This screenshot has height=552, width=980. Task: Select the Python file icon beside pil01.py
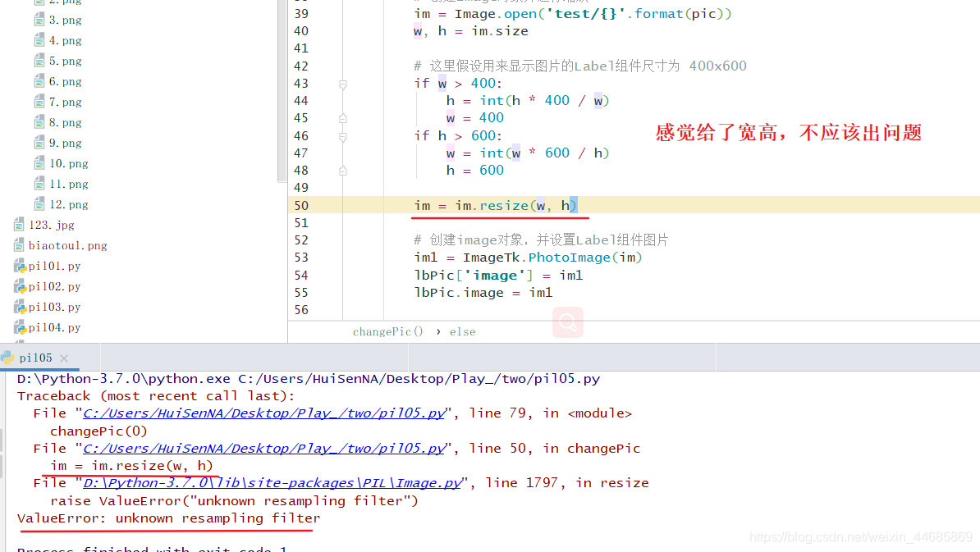[18, 265]
